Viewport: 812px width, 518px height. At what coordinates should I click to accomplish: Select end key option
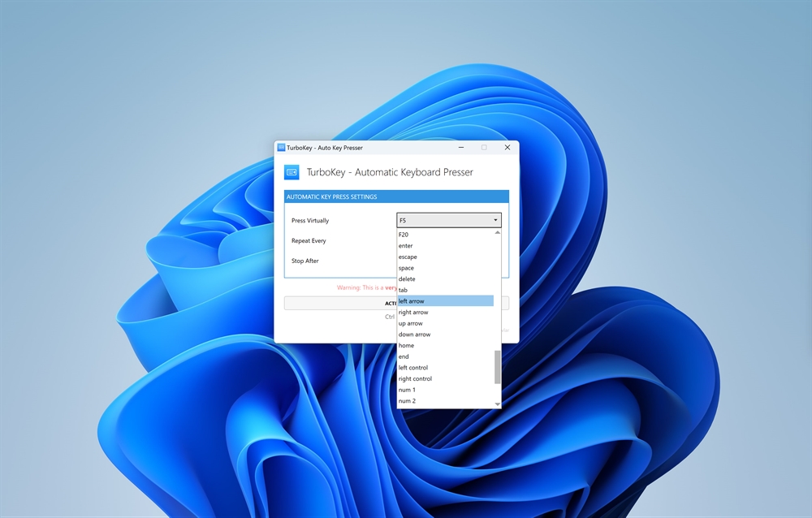click(x=445, y=356)
